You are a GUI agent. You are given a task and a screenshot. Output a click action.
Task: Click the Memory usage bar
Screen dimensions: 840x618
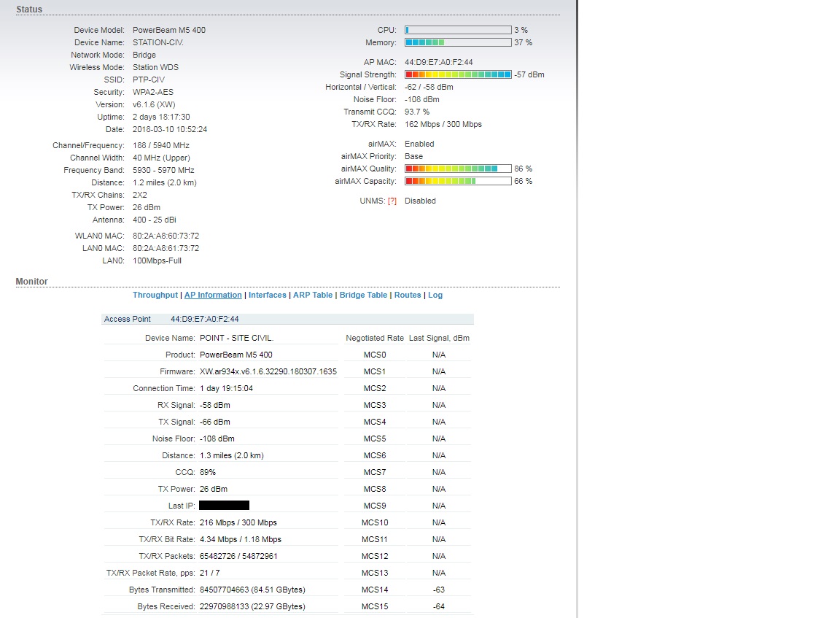click(x=458, y=42)
